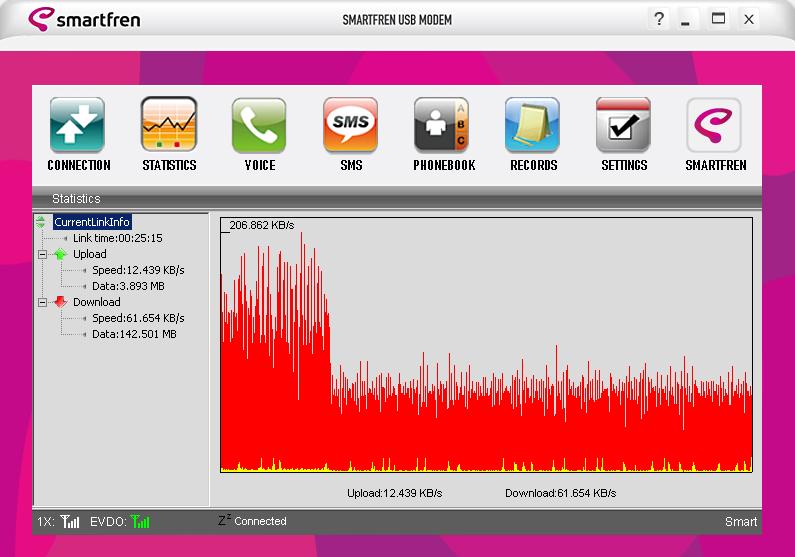Open the Statistics chart icon
The image size is (795, 557).
169,125
